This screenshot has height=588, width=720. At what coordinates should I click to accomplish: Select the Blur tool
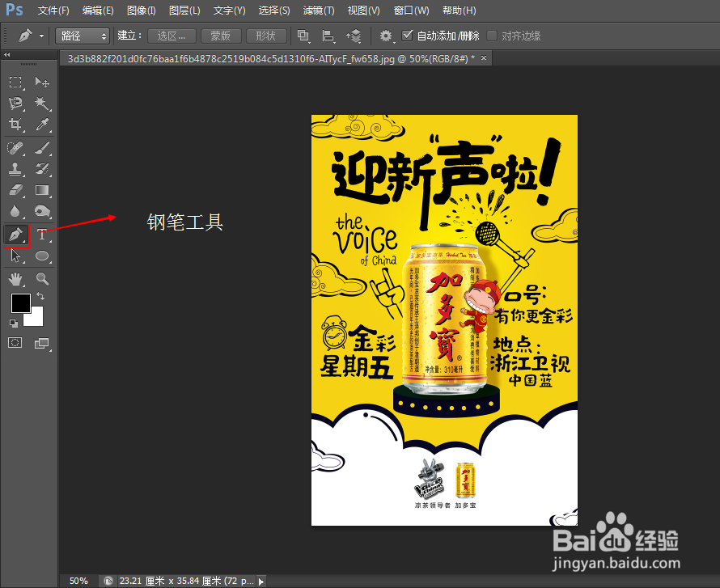click(15, 211)
